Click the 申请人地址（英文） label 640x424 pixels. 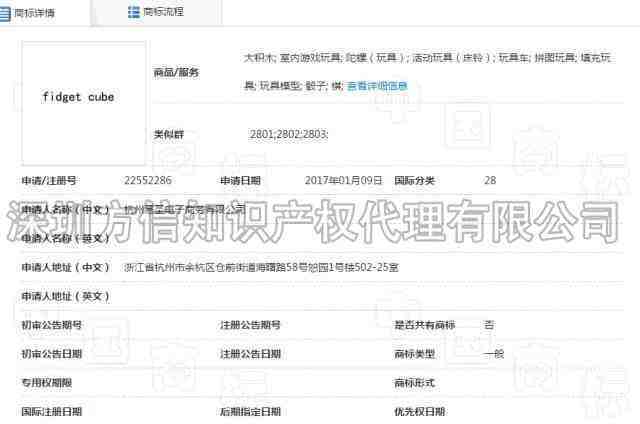(66, 296)
